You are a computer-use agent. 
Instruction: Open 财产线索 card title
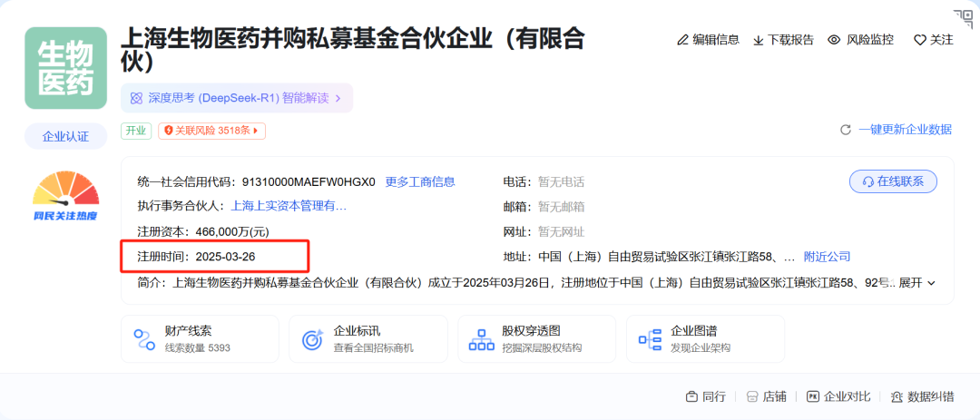pyautogui.click(x=189, y=331)
